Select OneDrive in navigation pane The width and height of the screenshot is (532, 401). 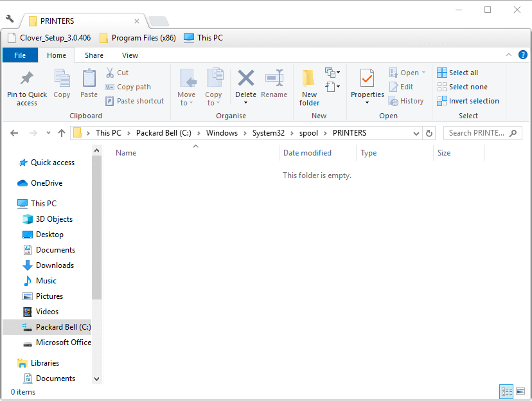tap(40, 183)
